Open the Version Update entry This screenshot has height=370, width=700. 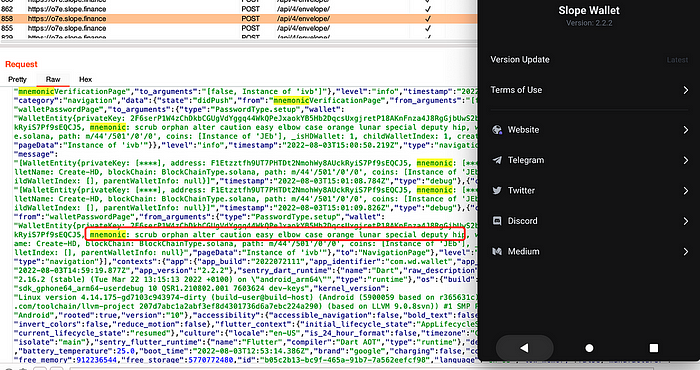589,60
